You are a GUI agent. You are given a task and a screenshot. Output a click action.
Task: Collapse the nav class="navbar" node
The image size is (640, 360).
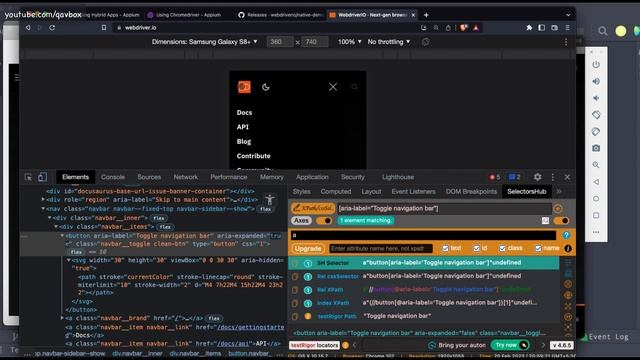[43, 209]
